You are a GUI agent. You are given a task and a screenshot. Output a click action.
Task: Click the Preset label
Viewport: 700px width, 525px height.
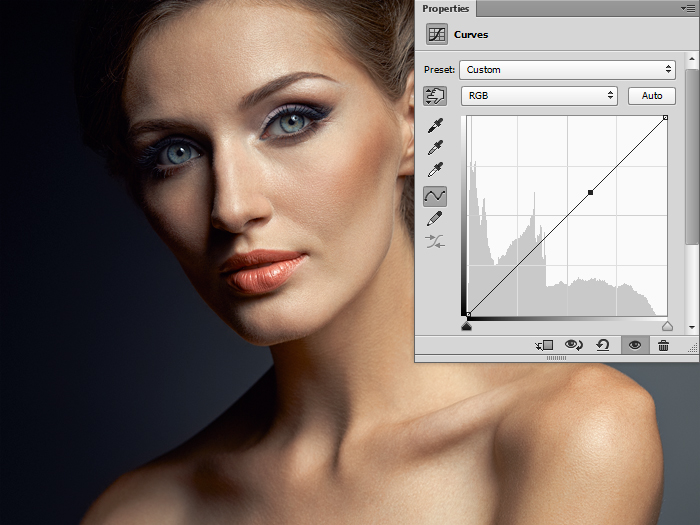pyautogui.click(x=439, y=70)
